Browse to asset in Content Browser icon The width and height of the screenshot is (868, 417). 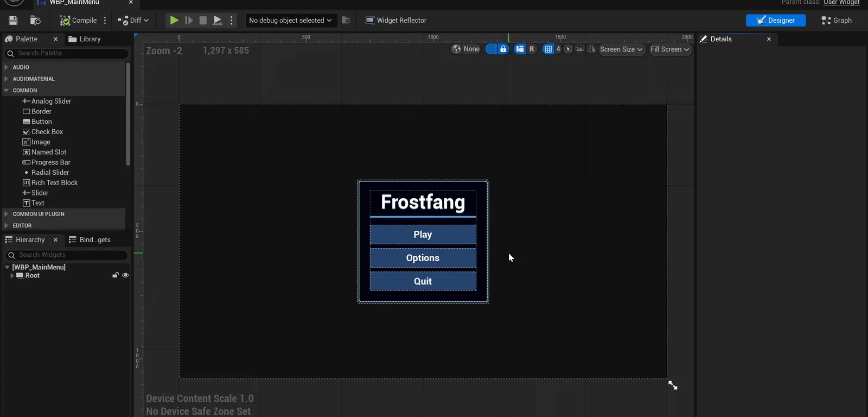(35, 21)
